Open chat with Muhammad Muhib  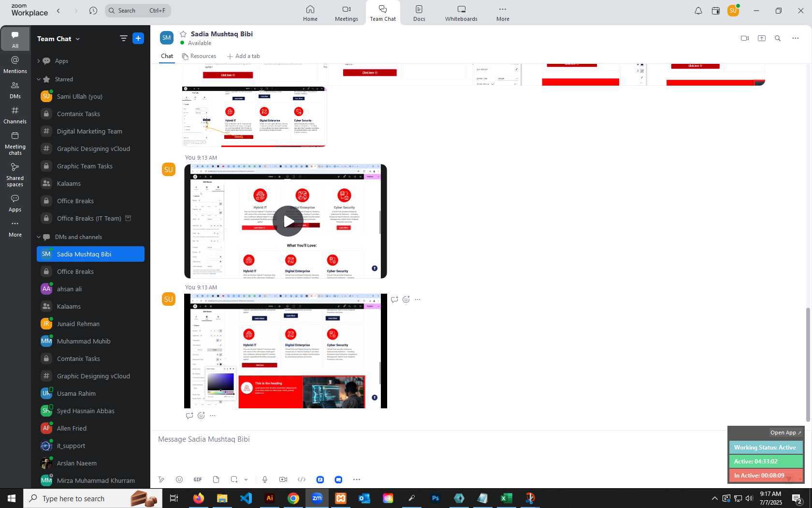point(91,342)
